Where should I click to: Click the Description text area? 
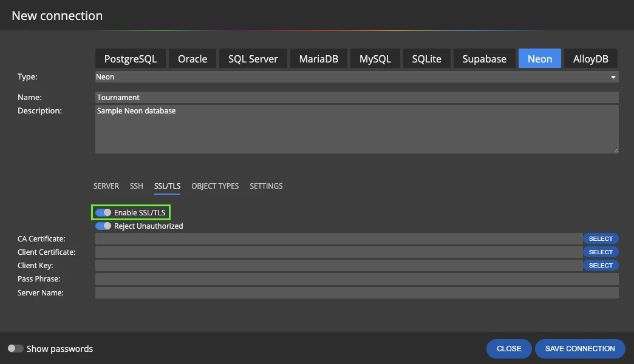click(356, 129)
